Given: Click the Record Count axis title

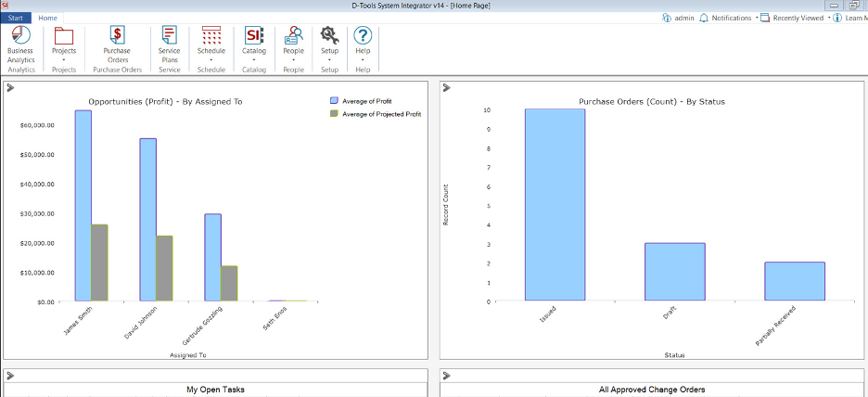Looking at the screenshot, I should (444, 205).
